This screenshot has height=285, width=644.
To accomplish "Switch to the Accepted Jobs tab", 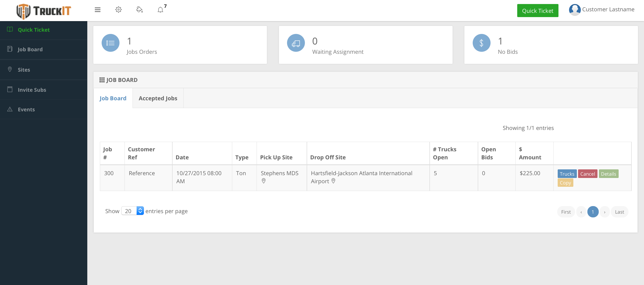I will pos(158,98).
